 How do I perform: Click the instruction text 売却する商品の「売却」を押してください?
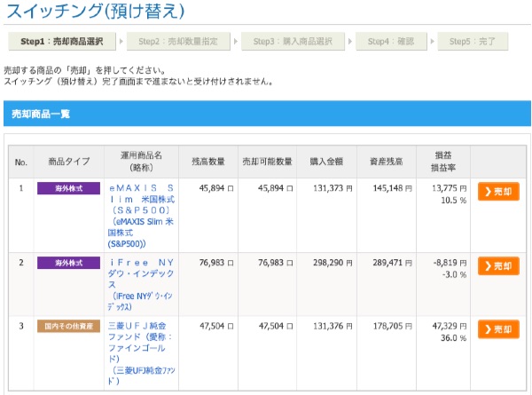click(x=85, y=71)
